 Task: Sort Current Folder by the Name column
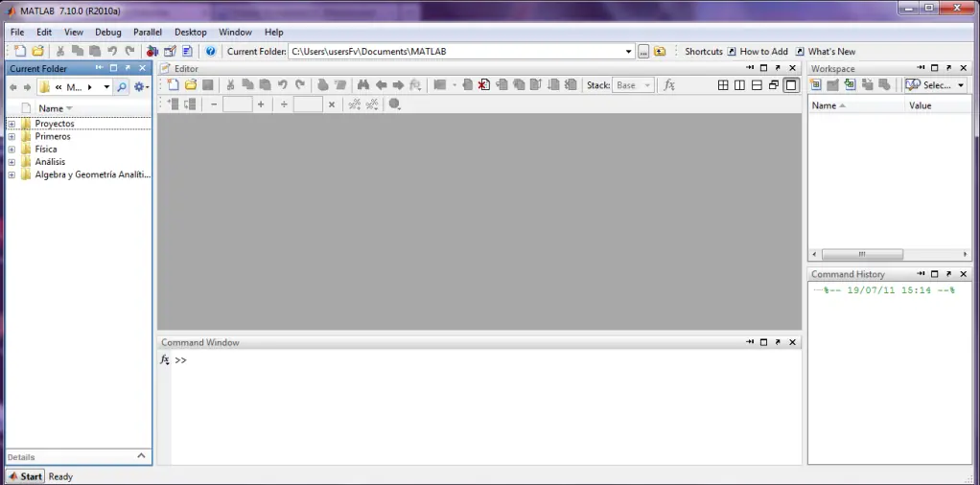[x=55, y=108]
